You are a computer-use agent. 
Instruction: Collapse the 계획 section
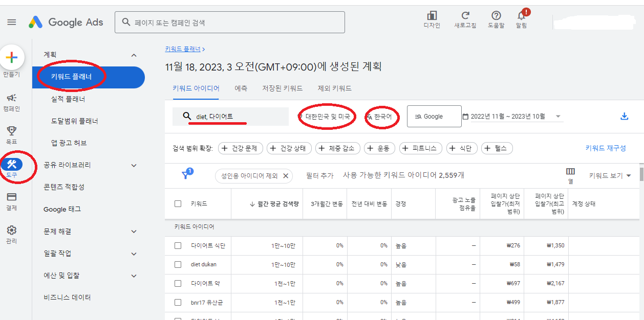[x=134, y=55]
